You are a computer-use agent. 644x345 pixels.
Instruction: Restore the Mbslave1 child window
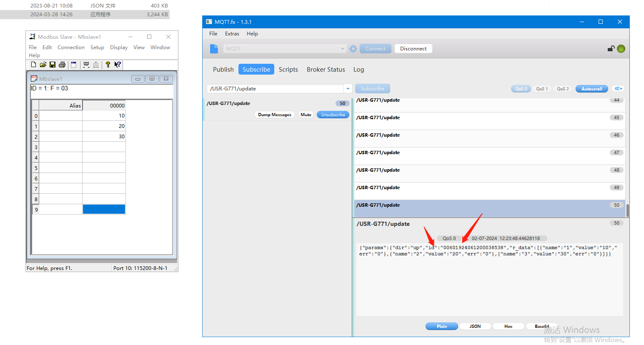click(152, 79)
